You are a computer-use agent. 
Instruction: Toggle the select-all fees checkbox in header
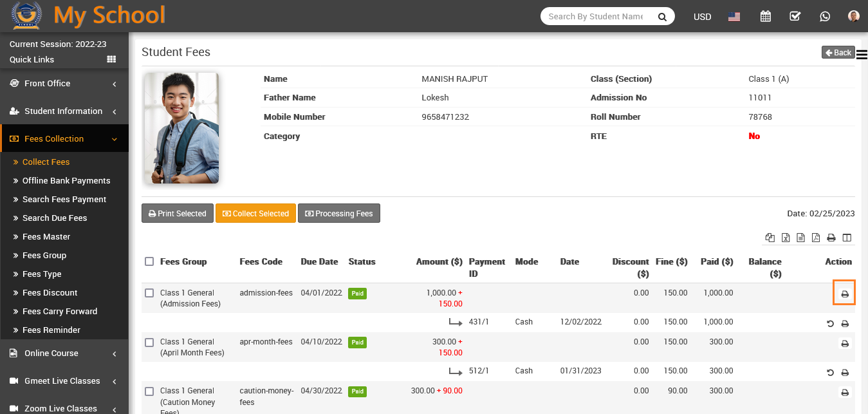(x=149, y=261)
